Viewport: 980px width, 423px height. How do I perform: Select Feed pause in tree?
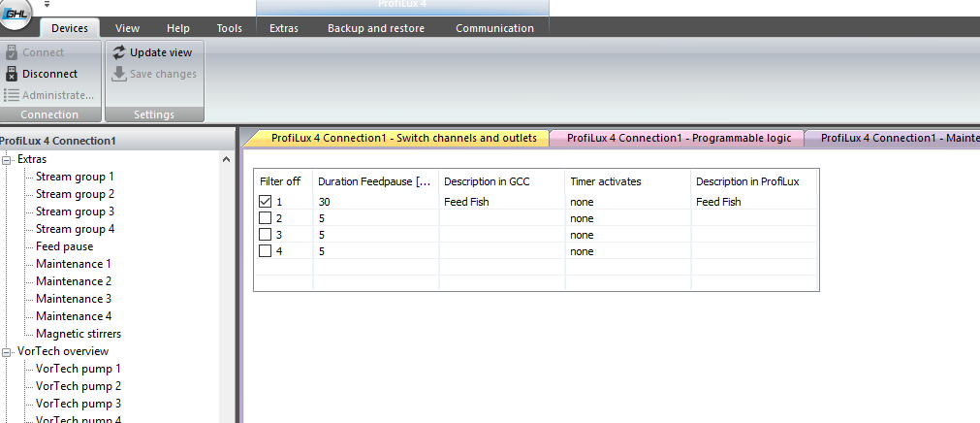pos(64,246)
